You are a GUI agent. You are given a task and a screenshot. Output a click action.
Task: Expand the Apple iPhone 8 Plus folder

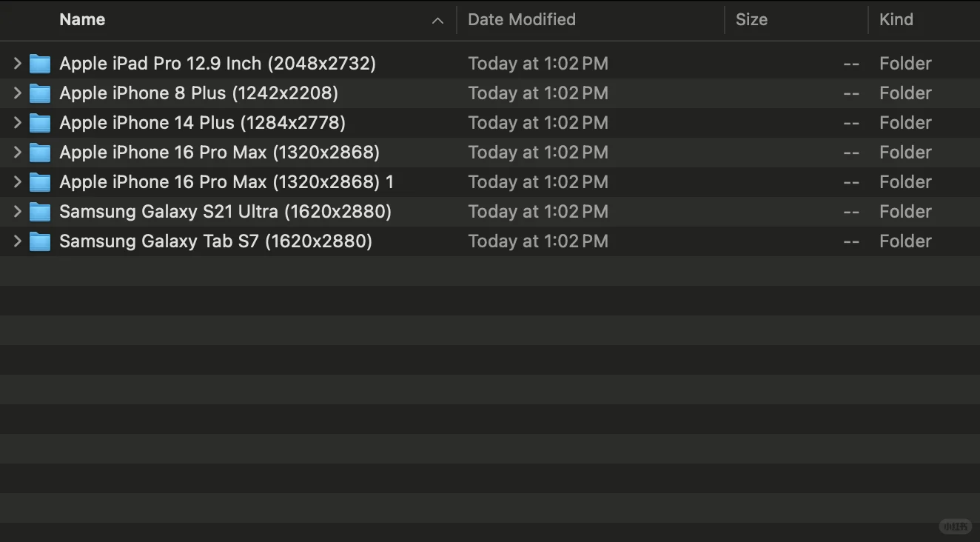click(17, 93)
